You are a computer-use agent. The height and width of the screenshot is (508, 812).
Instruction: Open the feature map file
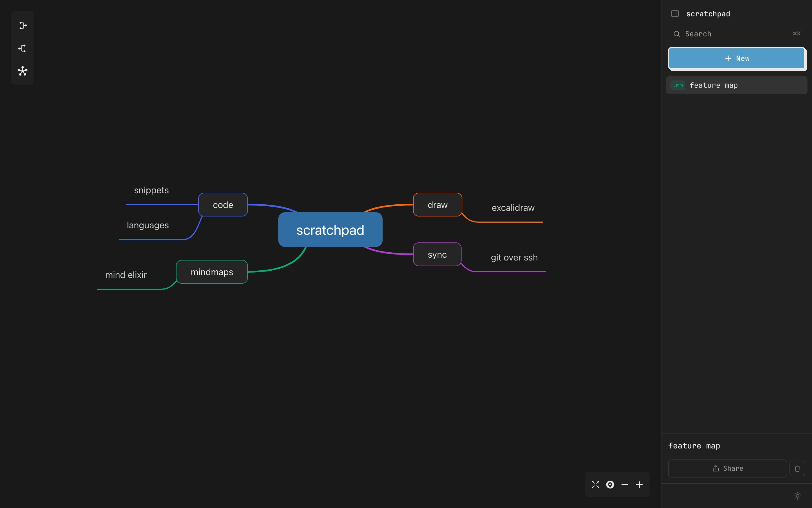pos(736,85)
